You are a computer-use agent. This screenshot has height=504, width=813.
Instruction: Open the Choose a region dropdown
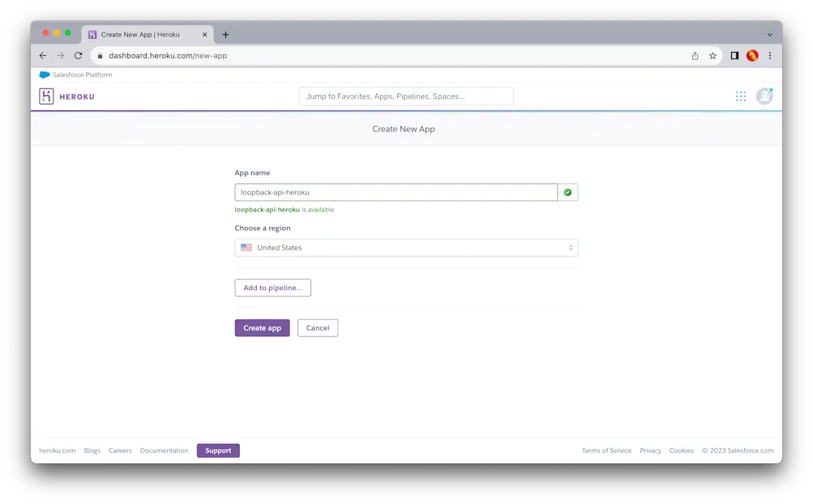(x=406, y=247)
